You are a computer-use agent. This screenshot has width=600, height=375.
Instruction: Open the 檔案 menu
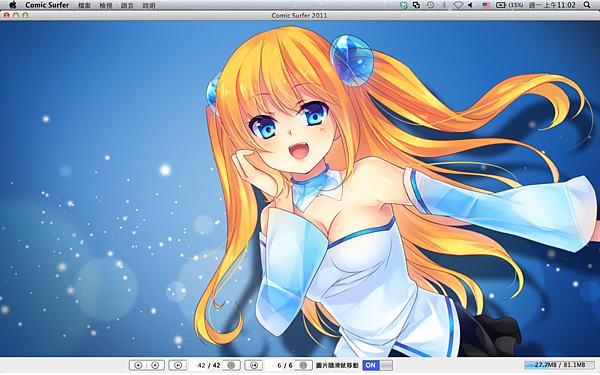[x=84, y=5]
